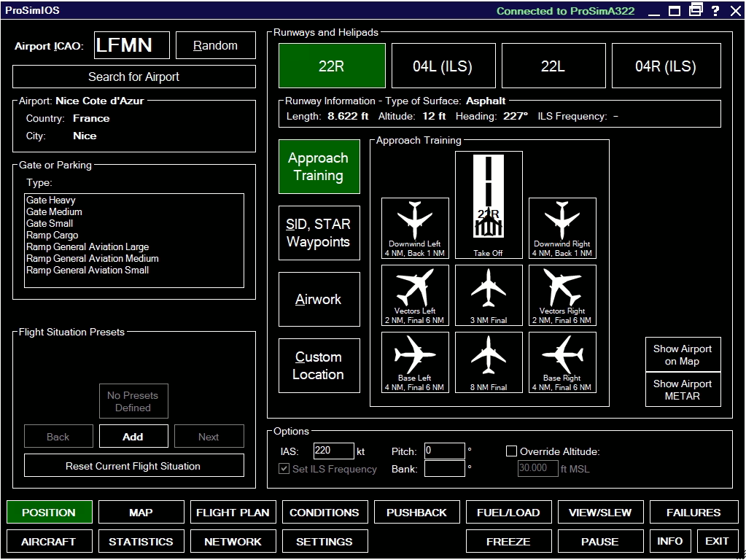Focus the Airport ICAO field
This screenshot has height=560, width=746.
click(132, 45)
